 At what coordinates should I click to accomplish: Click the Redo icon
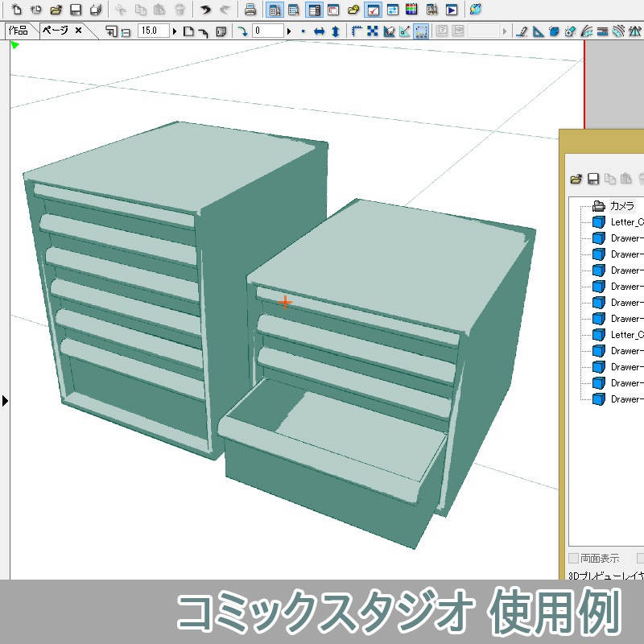224,9
